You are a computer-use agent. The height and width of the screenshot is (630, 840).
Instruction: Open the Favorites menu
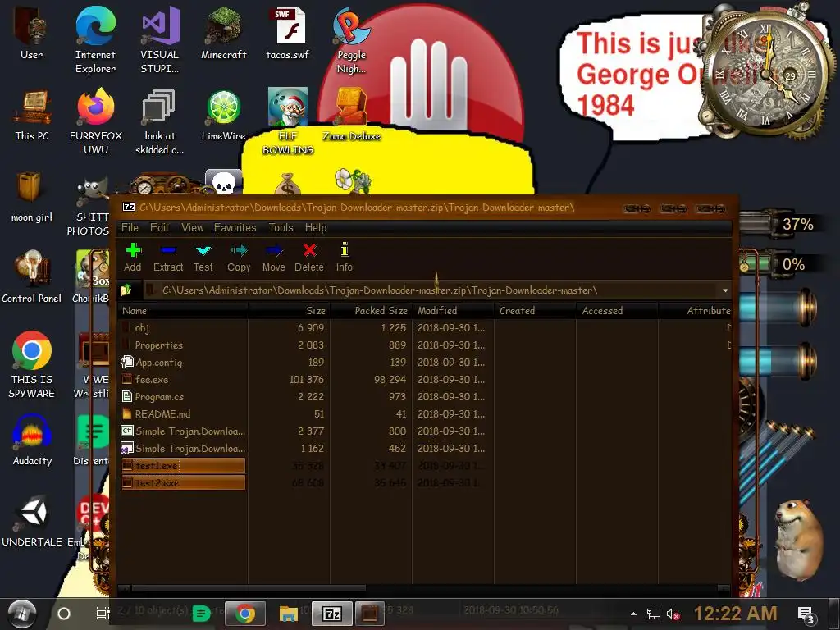235,228
